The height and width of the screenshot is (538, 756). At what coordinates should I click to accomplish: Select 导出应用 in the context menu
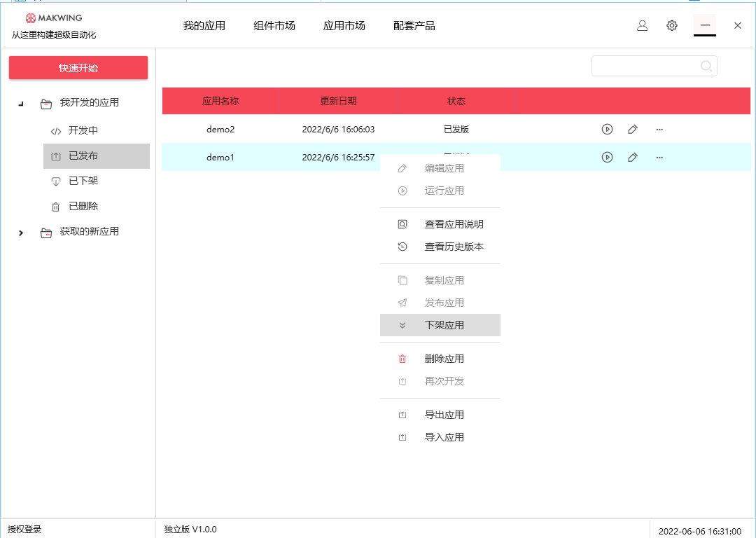click(445, 414)
